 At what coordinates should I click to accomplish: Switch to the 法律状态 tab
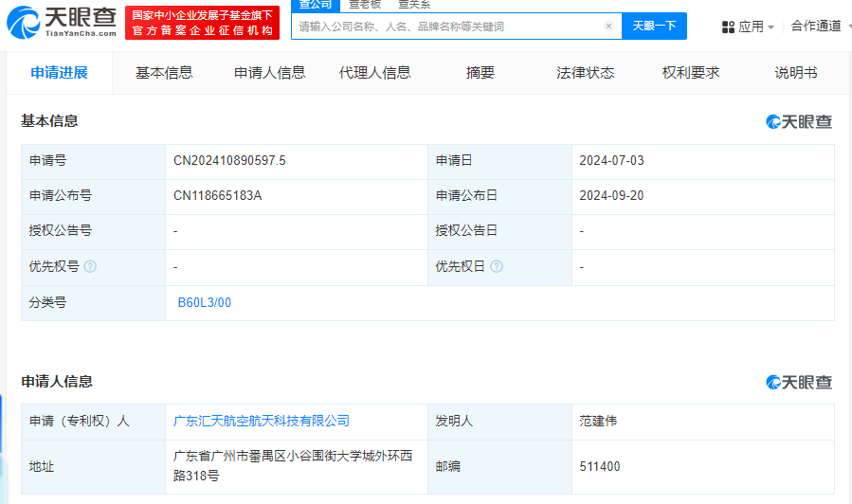pyautogui.click(x=585, y=73)
